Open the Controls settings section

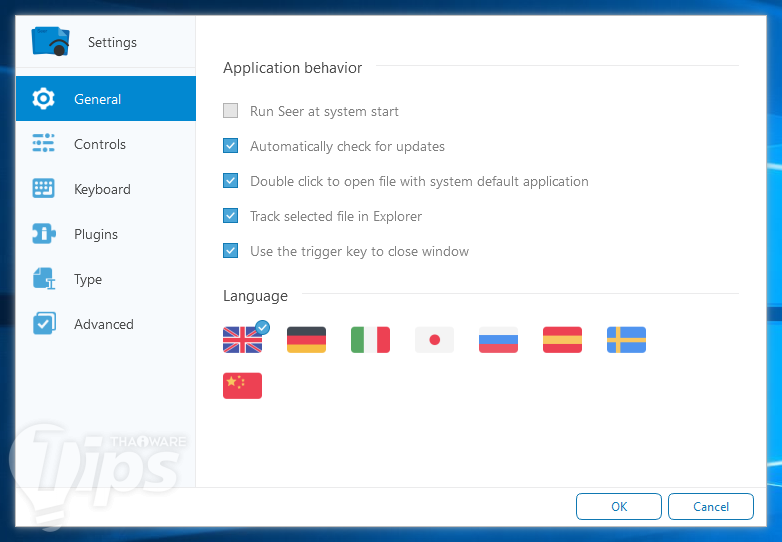106,144
